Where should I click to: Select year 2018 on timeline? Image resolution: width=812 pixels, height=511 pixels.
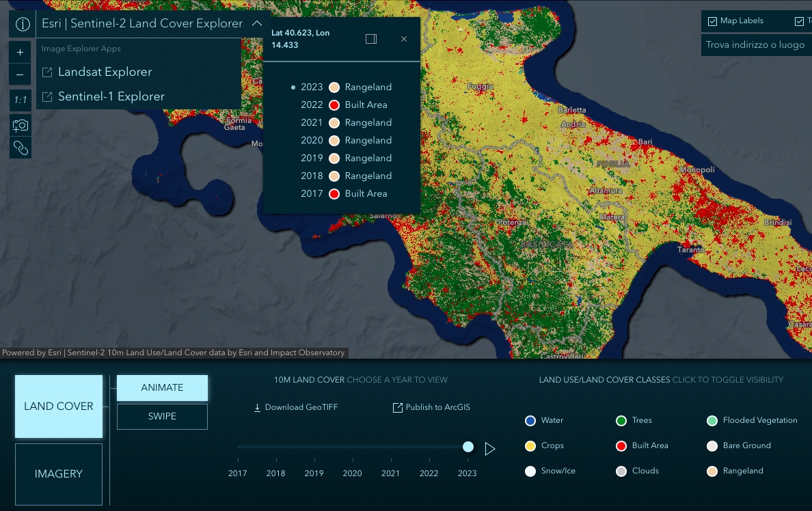[x=276, y=473]
